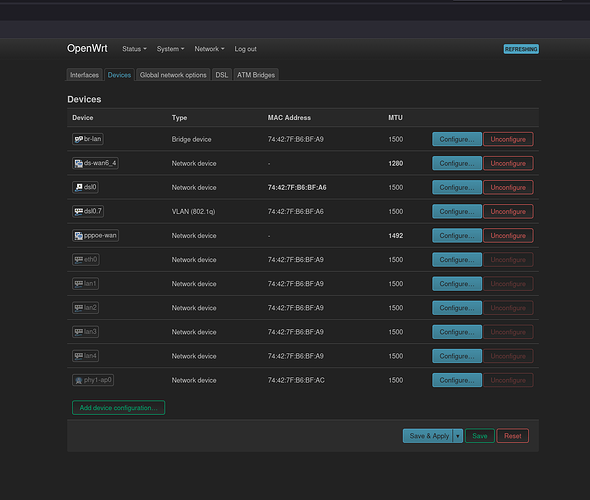The image size is (590, 500).
Task: Configure the br-lan device
Action: click(457, 139)
